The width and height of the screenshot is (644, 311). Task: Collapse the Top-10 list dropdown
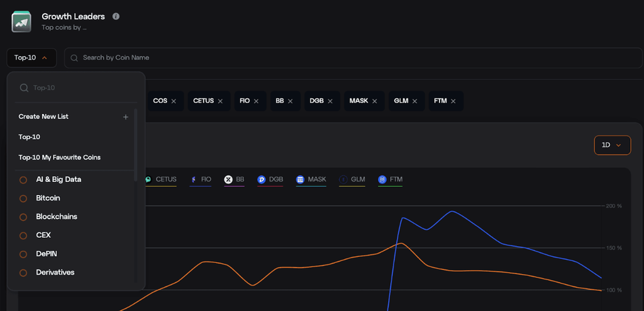coord(31,58)
